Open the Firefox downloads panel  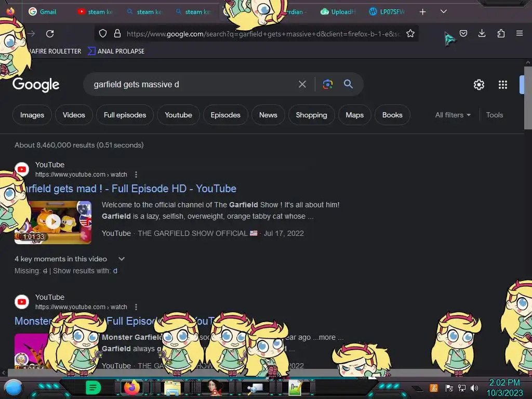482,33
